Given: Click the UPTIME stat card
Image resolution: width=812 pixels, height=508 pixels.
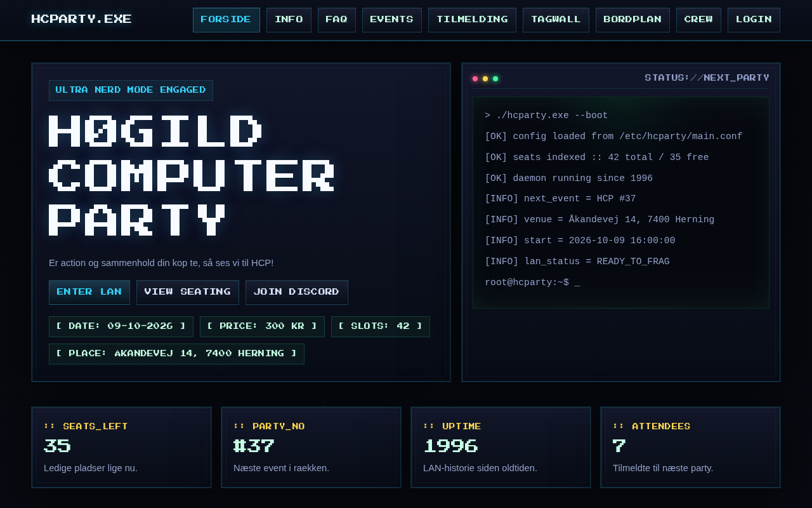Looking at the screenshot, I should coord(501,447).
